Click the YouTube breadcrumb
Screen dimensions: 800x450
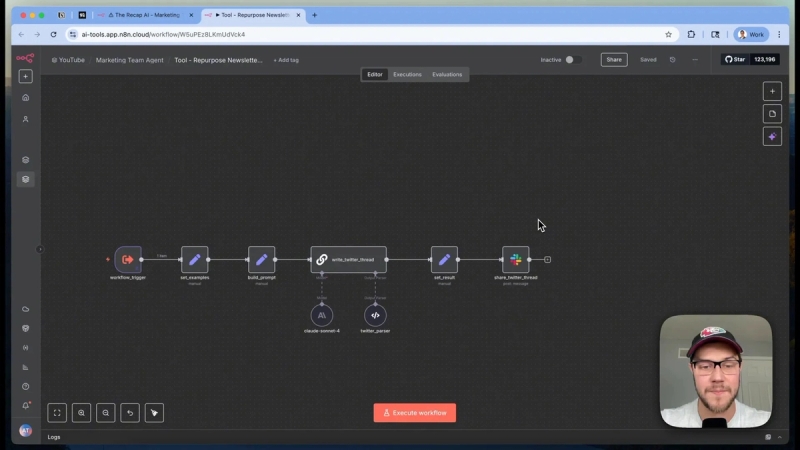(68, 60)
